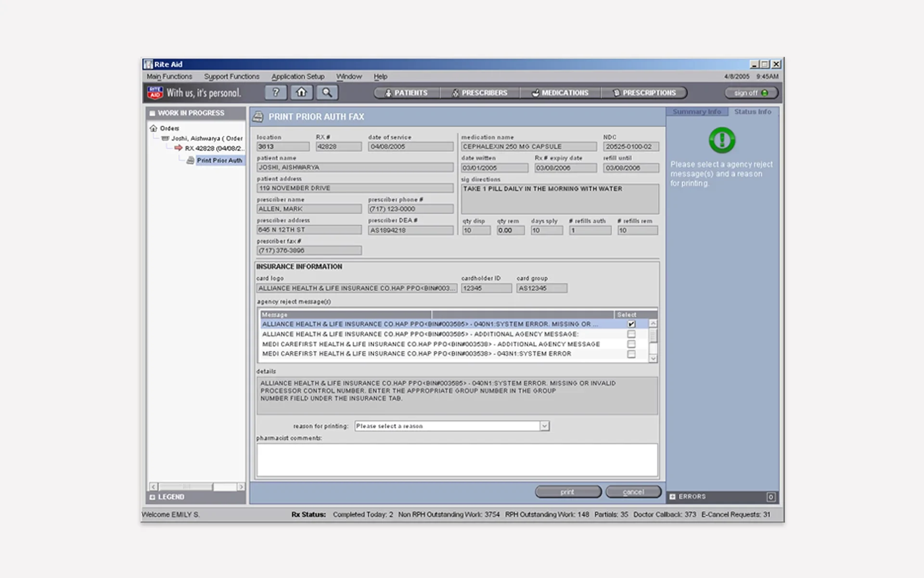This screenshot has height=578, width=924.
Task: Select the RX 42828 tree node
Action: 214,148
